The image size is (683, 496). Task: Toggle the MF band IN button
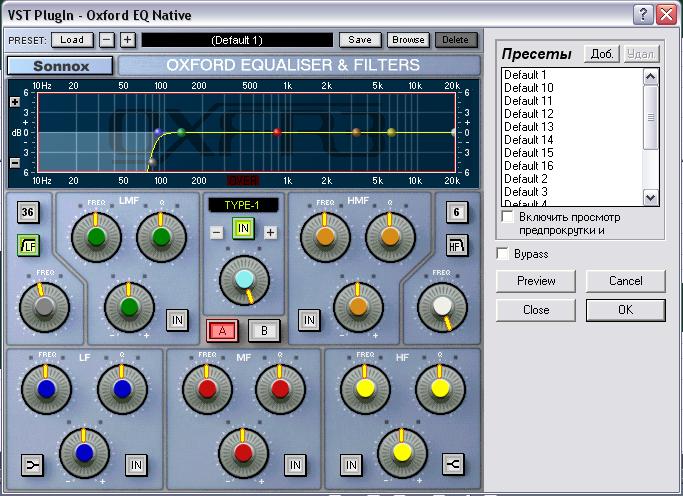295,465
